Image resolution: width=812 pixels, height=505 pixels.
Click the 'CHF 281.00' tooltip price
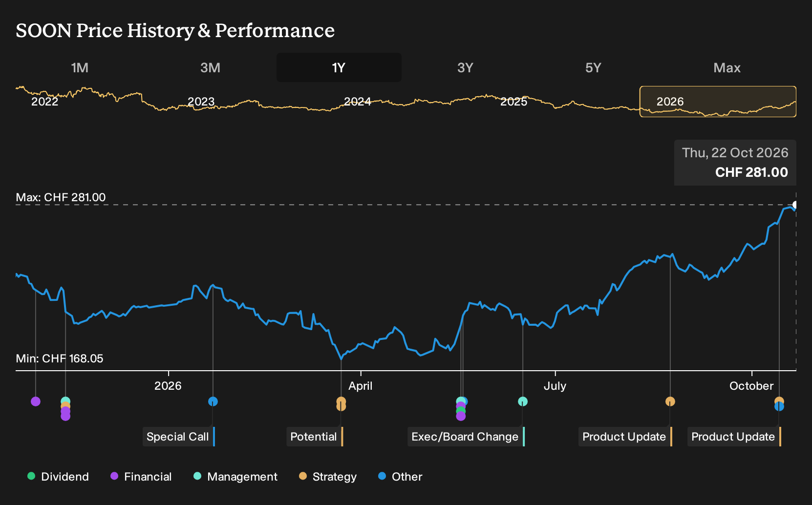(x=751, y=172)
